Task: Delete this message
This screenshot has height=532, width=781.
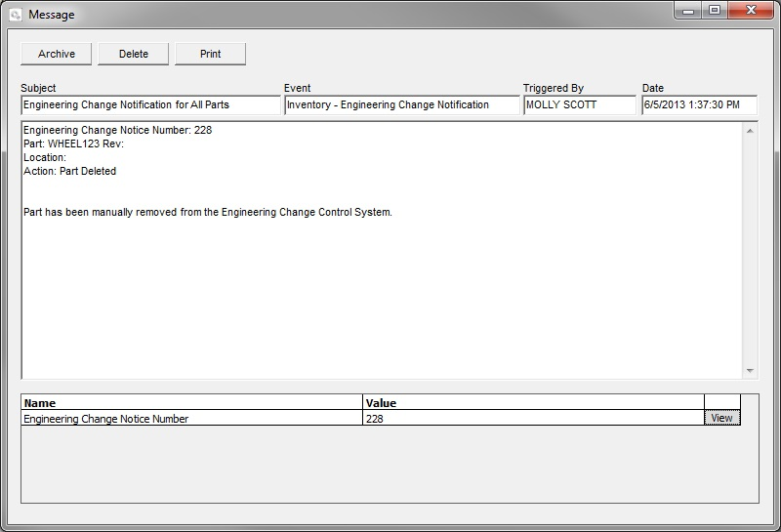Action: (x=134, y=54)
